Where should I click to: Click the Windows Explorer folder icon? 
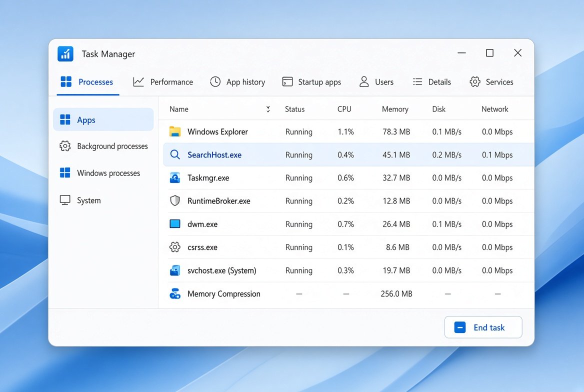tap(175, 131)
